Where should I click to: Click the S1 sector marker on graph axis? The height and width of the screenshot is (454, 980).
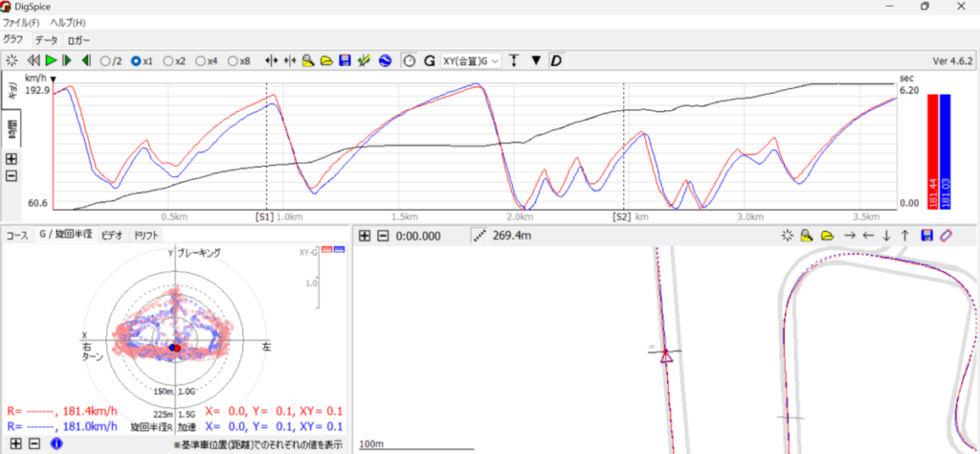coord(263,217)
